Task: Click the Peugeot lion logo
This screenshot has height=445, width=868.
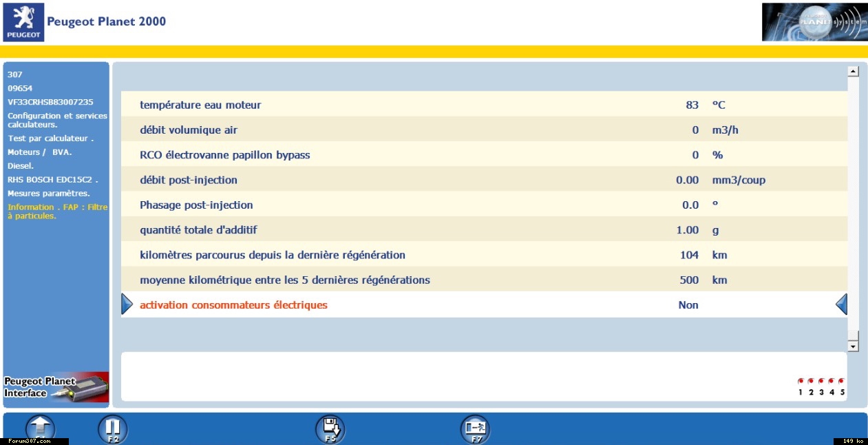Action: (x=23, y=22)
